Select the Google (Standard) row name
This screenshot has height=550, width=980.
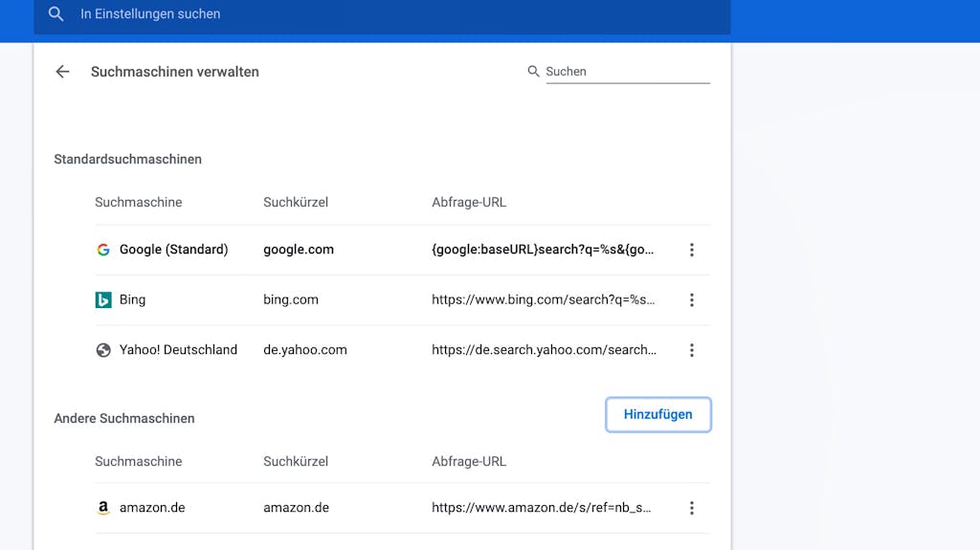point(174,250)
